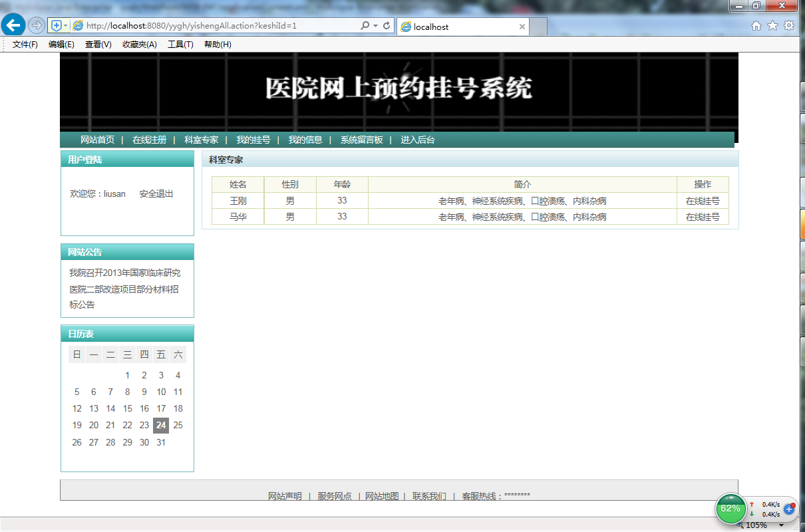
Task: Open the browser Home page icon
Action: tap(755, 25)
